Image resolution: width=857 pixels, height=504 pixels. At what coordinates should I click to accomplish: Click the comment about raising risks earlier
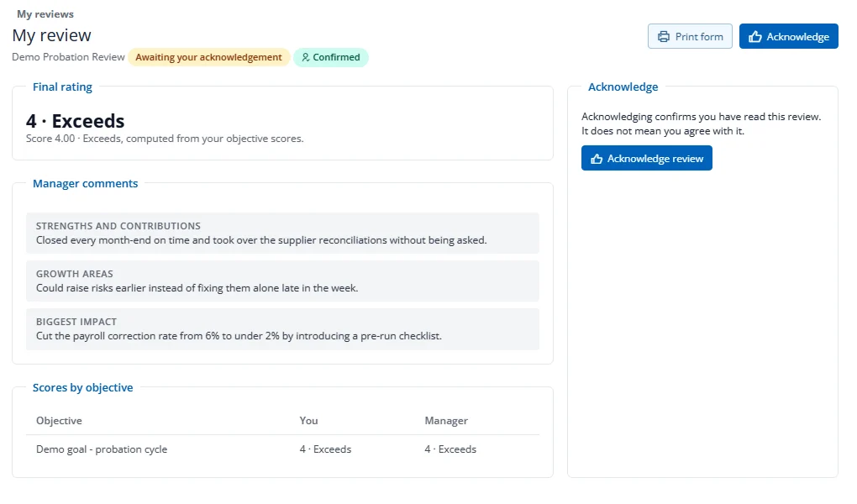(x=197, y=288)
